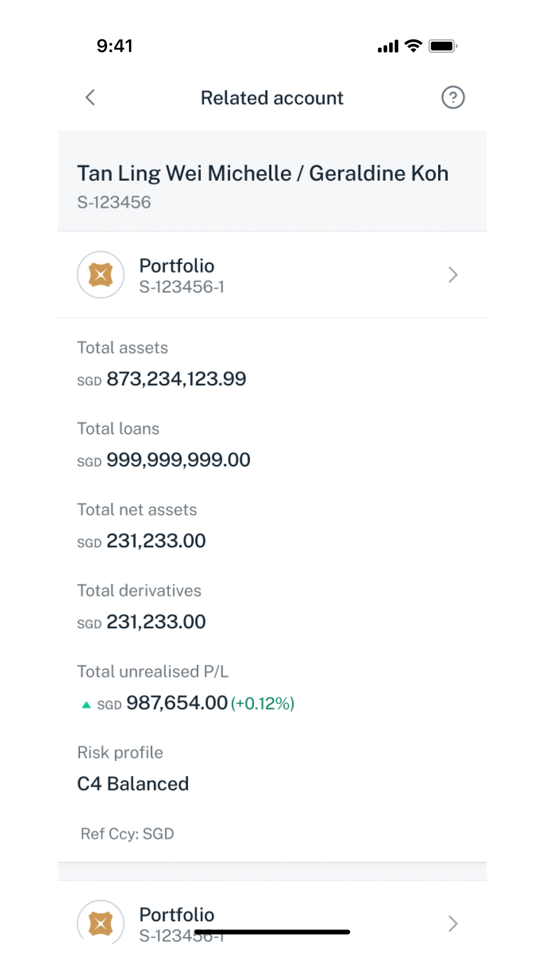Tap the C4 Balanced risk profile
This screenshot has height=980, width=544.
pos(133,784)
